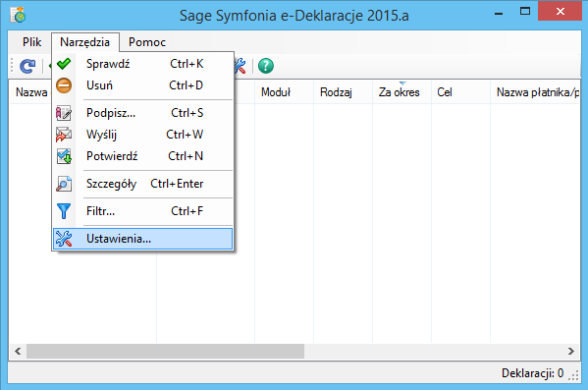Close the e-Deklaracje window
588x390 pixels.
(561, 11)
